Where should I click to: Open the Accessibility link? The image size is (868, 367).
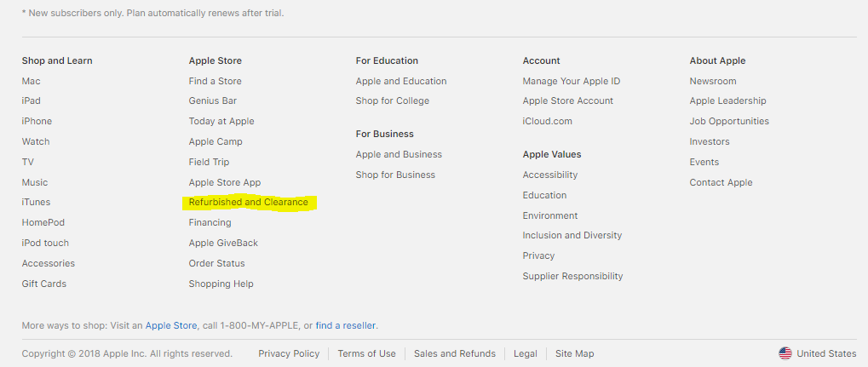click(x=550, y=175)
